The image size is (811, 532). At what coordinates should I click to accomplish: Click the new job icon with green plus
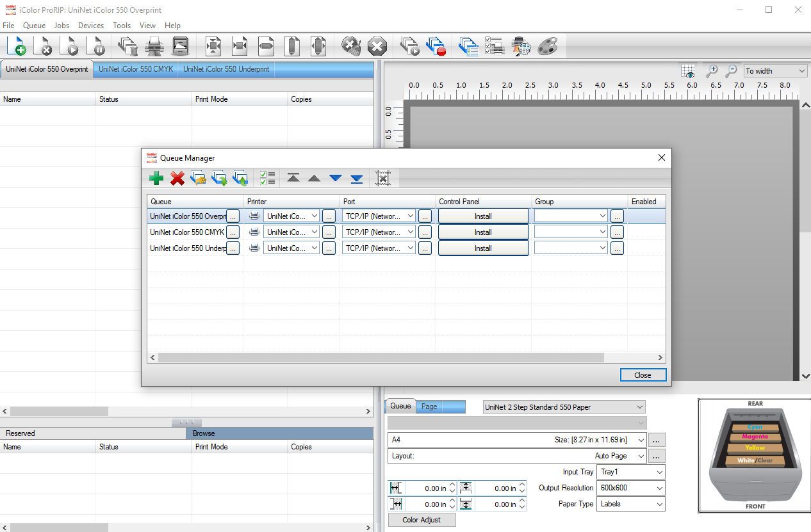point(17,46)
